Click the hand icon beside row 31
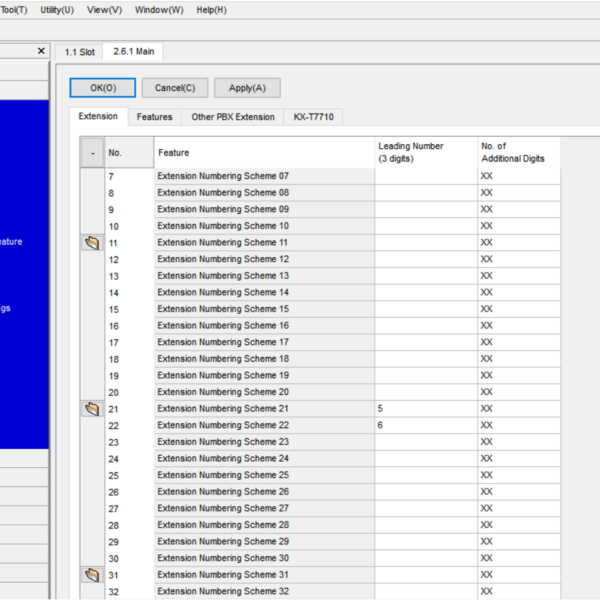Image resolution: width=600 pixels, height=600 pixels. (92, 575)
